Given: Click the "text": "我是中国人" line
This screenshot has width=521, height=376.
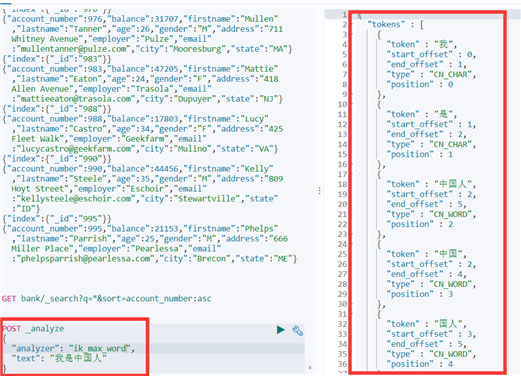Looking at the screenshot, I should point(59,359).
